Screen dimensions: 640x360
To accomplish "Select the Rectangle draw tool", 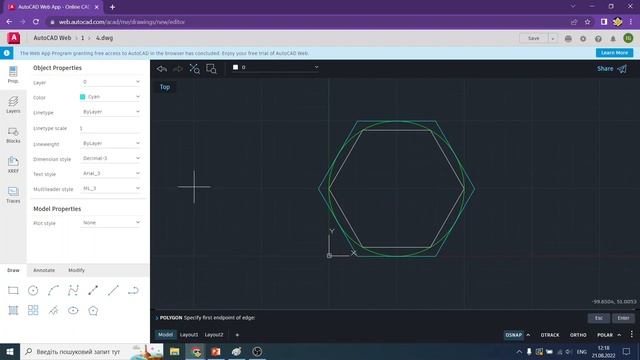I will [x=13, y=290].
